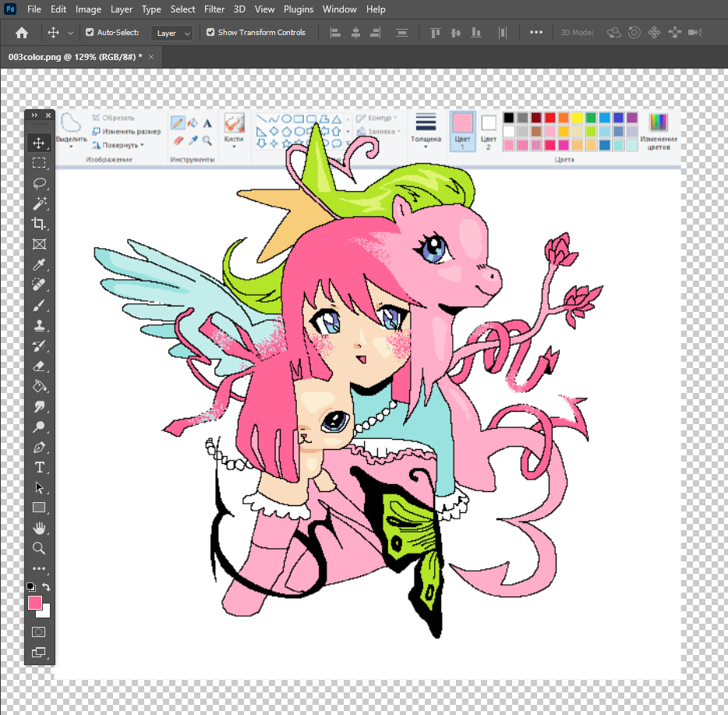The width and height of the screenshot is (728, 715).
Task: Open the Select menu
Action: click(x=182, y=9)
